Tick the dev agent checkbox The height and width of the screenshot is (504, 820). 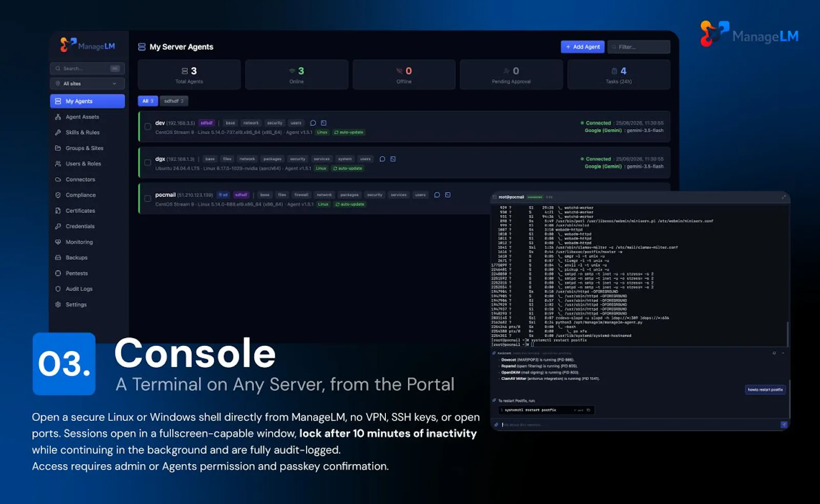pos(148,127)
